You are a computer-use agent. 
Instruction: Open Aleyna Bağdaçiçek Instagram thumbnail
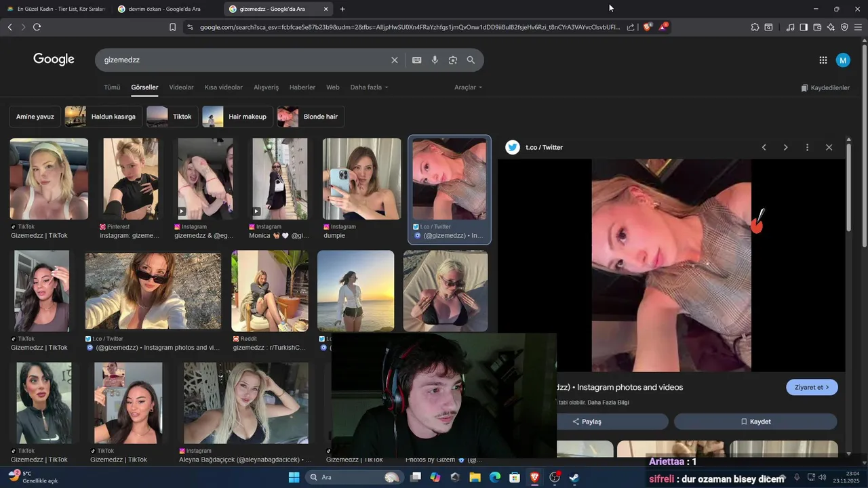(246, 403)
